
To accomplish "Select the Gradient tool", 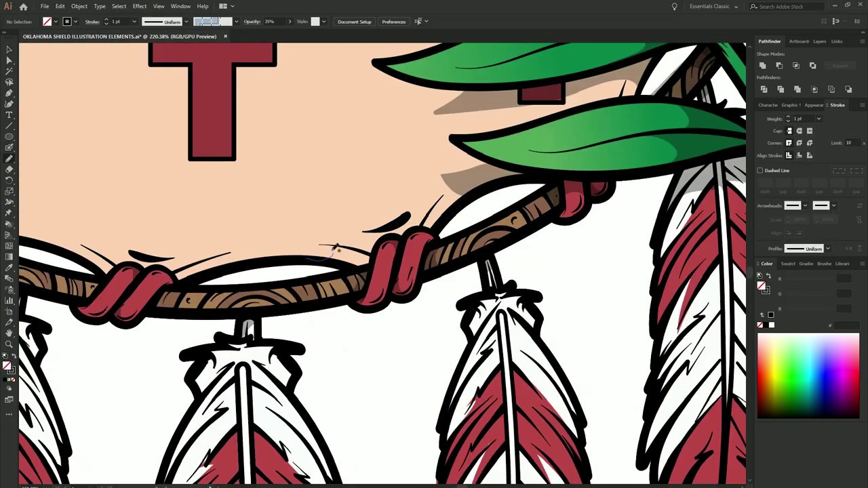I will pos(9,256).
